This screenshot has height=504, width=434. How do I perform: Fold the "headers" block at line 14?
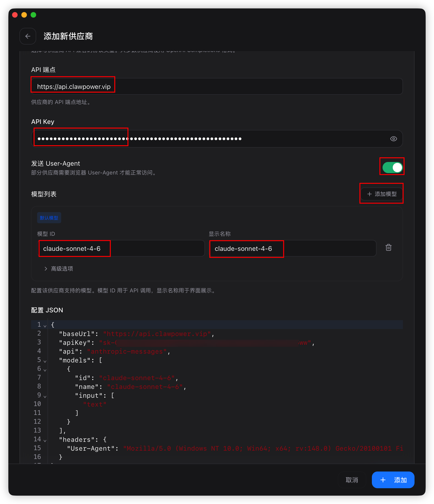(x=45, y=440)
